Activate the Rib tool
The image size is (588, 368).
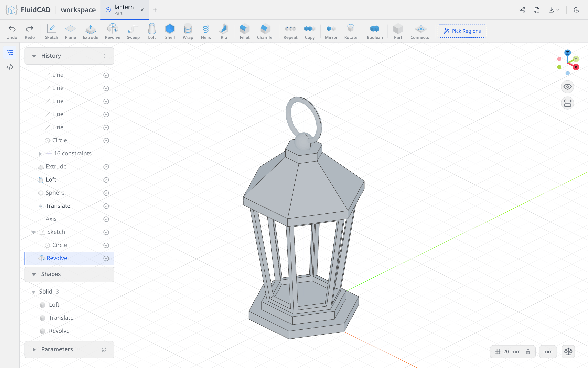pyautogui.click(x=224, y=31)
